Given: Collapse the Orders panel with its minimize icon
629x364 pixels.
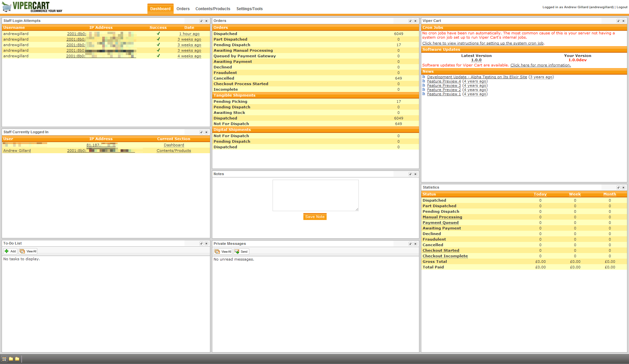Looking at the screenshot, I should click(410, 21).
